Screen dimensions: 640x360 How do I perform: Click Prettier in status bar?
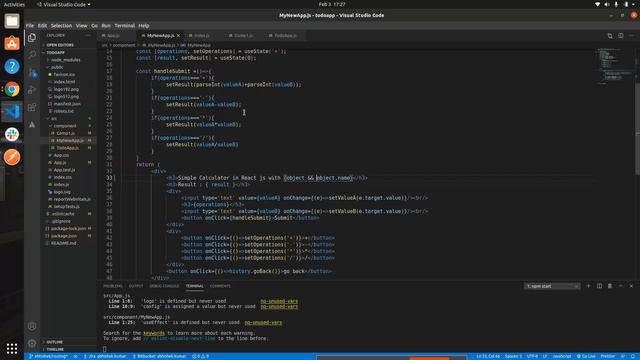tap(607, 356)
